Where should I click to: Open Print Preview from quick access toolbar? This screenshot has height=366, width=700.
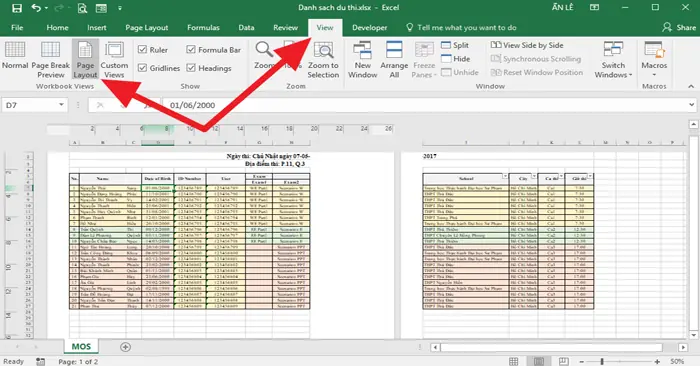[82, 8]
